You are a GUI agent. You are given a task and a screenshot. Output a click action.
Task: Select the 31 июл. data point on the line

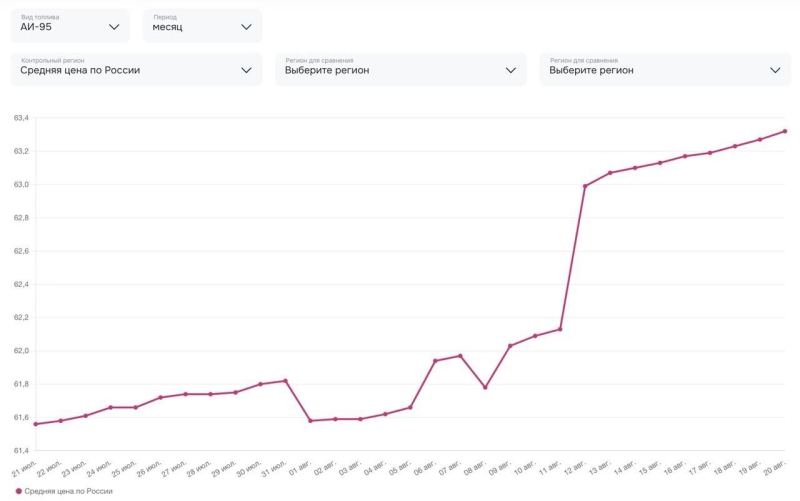(x=286, y=381)
